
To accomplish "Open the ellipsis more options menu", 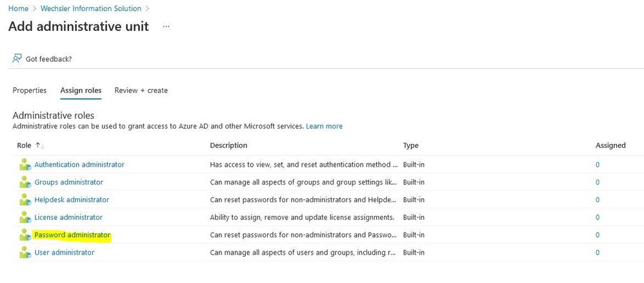I will [166, 26].
